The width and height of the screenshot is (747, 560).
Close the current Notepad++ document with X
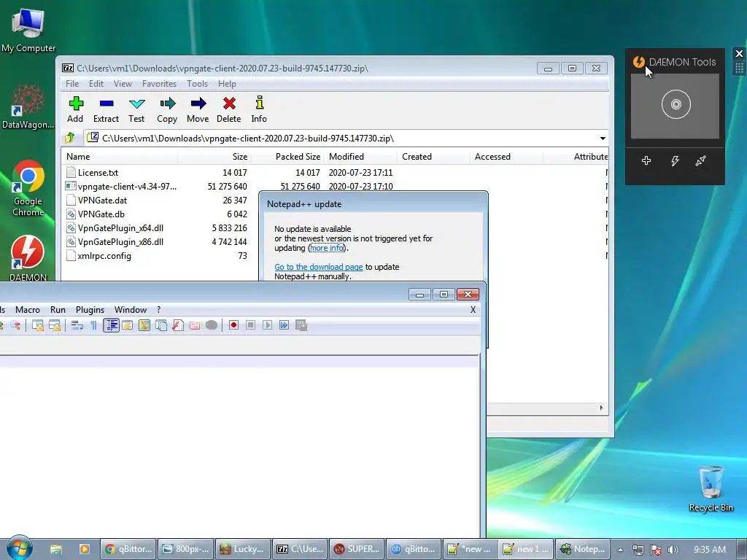click(473, 310)
